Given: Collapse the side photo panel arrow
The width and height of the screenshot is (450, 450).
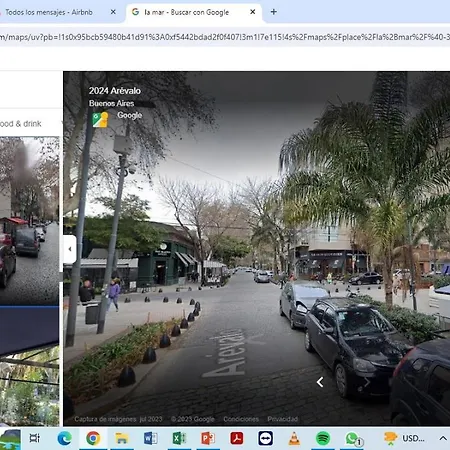Looking at the screenshot, I should coord(70,249).
